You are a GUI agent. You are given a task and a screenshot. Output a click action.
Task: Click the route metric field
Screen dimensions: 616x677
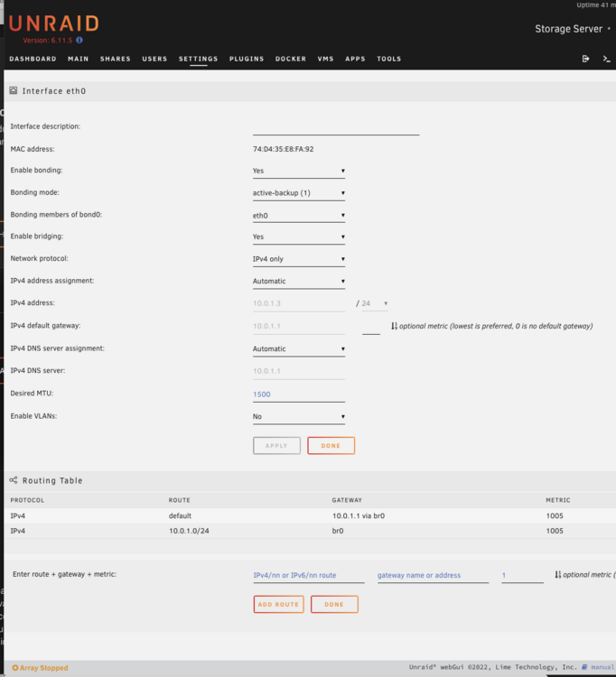(522, 575)
